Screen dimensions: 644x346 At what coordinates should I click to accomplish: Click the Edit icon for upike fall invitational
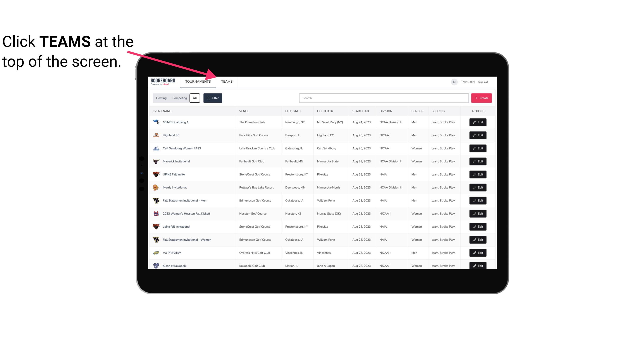click(x=478, y=226)
